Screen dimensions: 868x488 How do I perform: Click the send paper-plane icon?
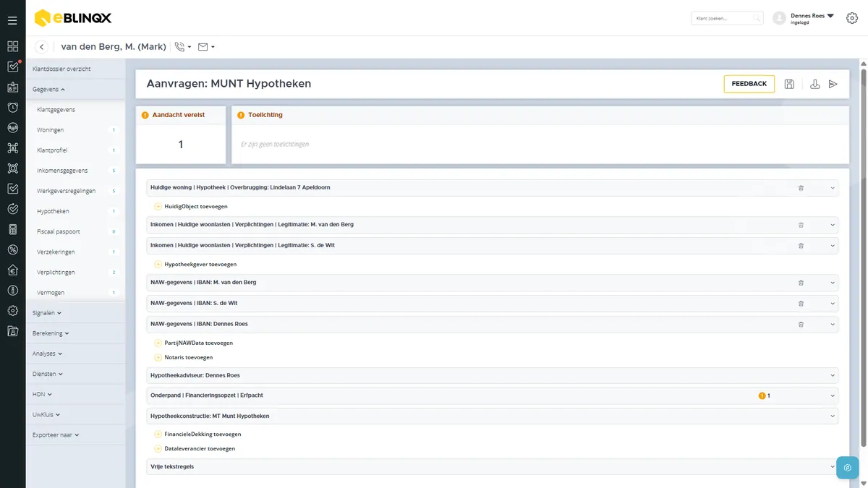pyautogui.click(x=833, y=84)
